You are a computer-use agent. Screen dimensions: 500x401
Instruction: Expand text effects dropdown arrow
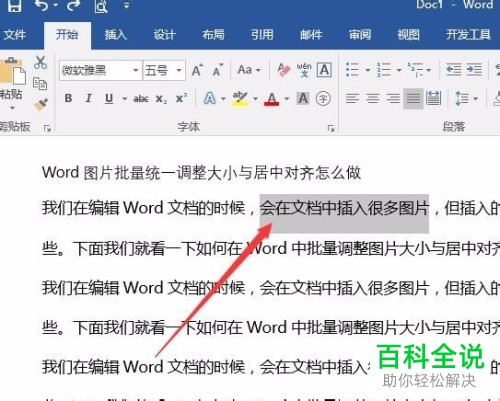pos(223,99)
